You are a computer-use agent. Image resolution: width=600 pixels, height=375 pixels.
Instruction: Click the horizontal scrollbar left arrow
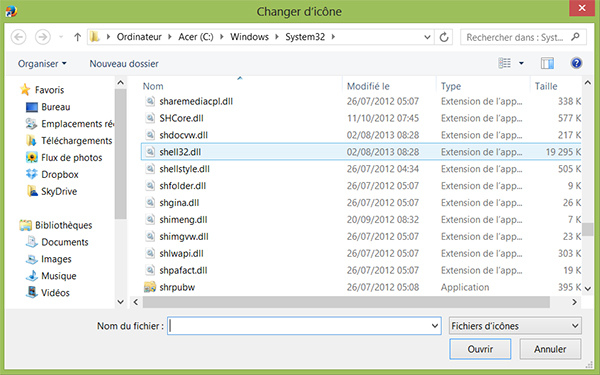point(136,302)
